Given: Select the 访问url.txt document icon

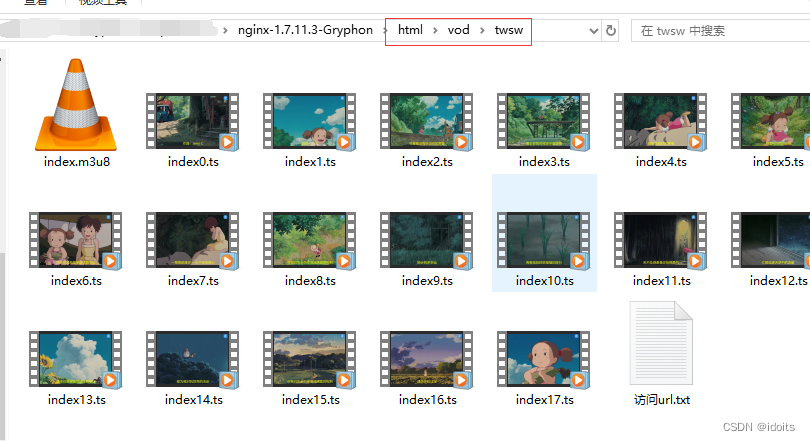Looking at the screenshot, I should [x=661, y=343].
